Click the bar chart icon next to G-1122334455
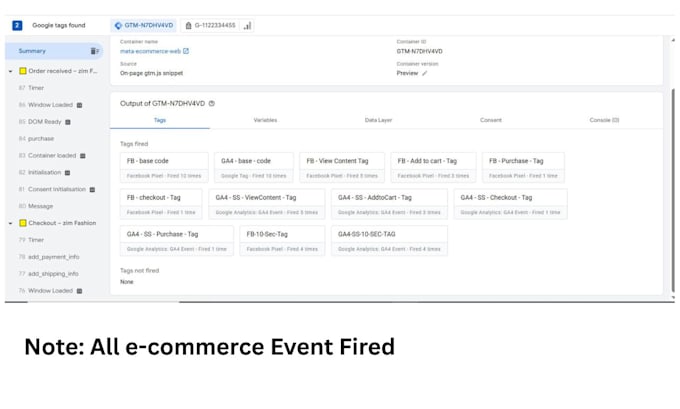 click(x=247, y=26)
